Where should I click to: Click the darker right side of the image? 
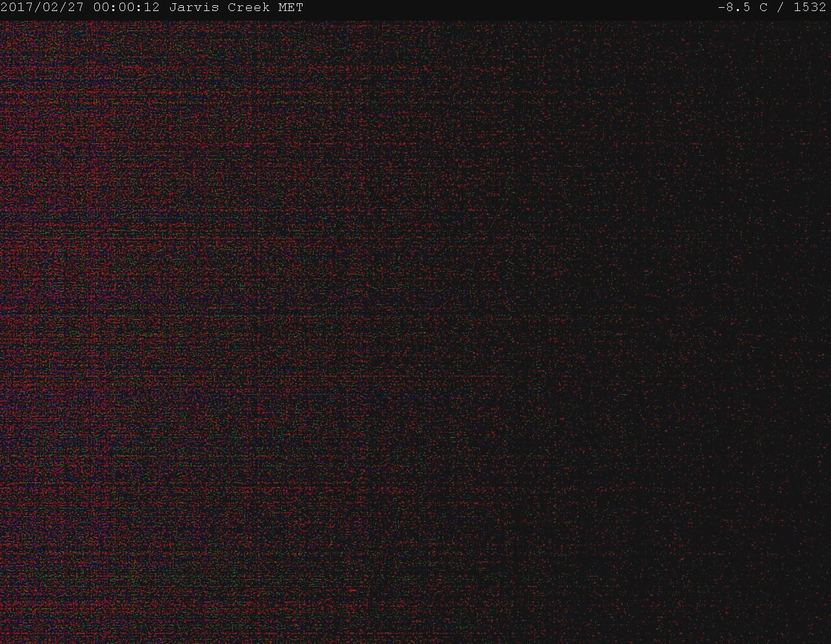(x=714, y=325)
